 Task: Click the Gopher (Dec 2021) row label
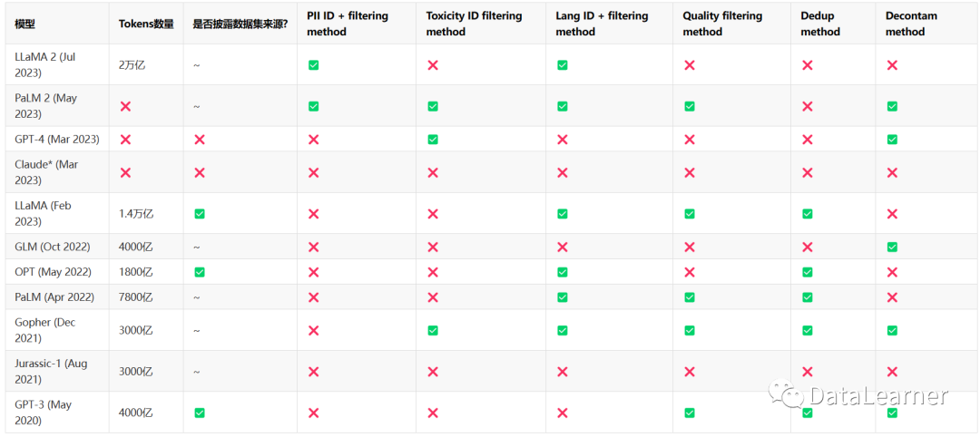[46, 330]
